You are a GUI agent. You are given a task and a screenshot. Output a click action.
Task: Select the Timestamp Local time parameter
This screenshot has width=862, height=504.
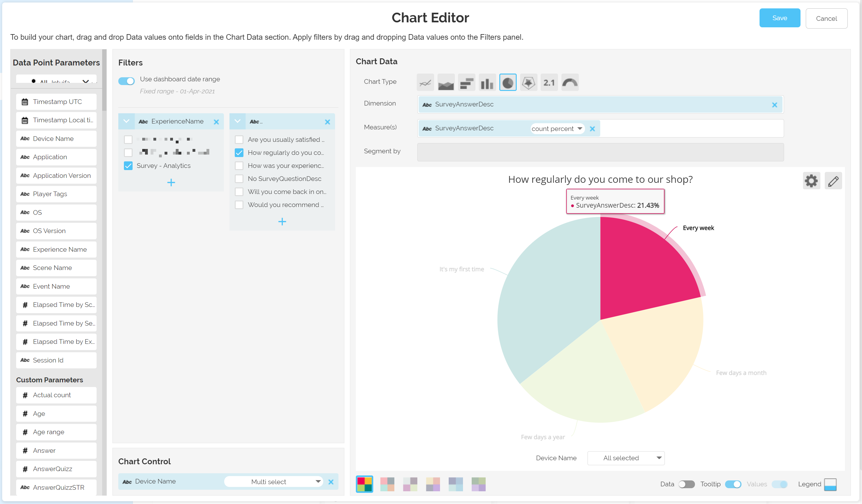pyautogui.click(x=57, y=120)
